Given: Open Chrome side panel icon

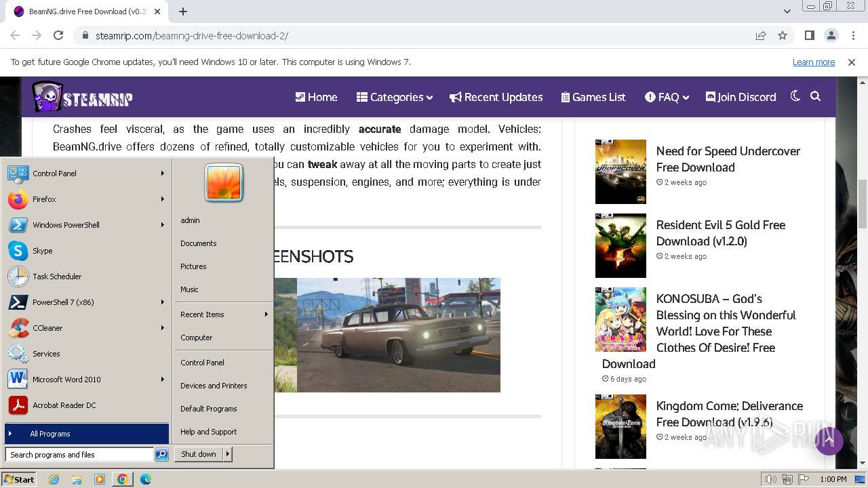Looking at the screenshot, I should pos(809,35).
